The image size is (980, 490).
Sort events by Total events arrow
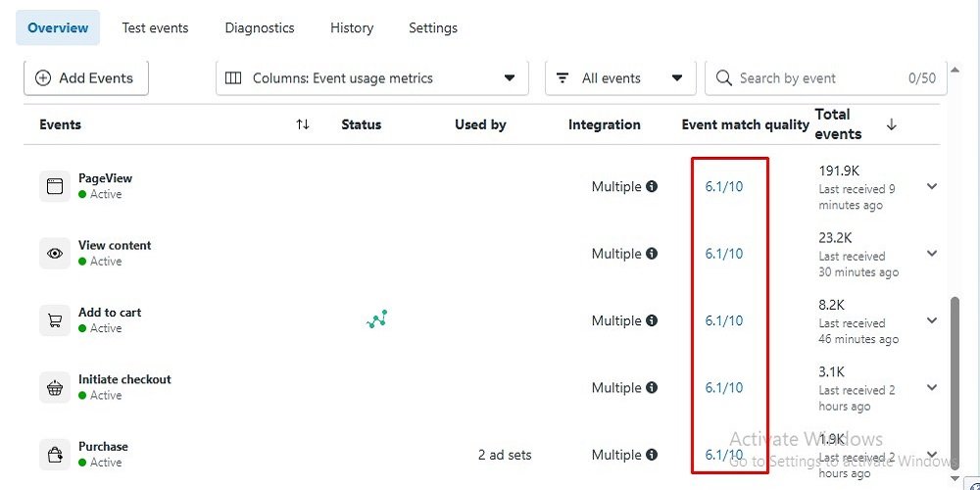pyautogui.click(x=891, y=124)
